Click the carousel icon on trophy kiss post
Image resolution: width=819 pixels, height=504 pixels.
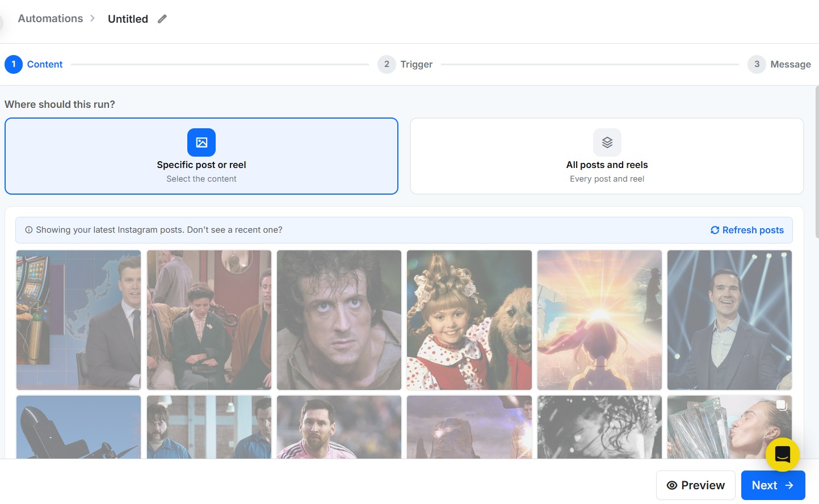pos(782,405)
